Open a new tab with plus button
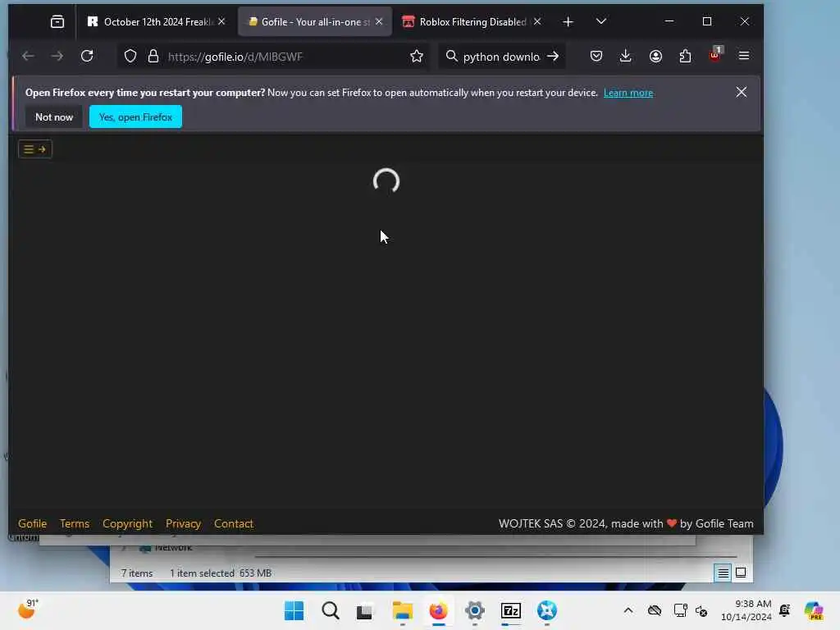The image size is (840, 630). 568,21
